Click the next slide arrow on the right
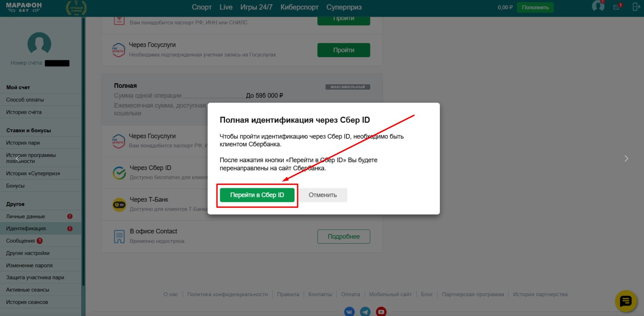 point(626,159)
